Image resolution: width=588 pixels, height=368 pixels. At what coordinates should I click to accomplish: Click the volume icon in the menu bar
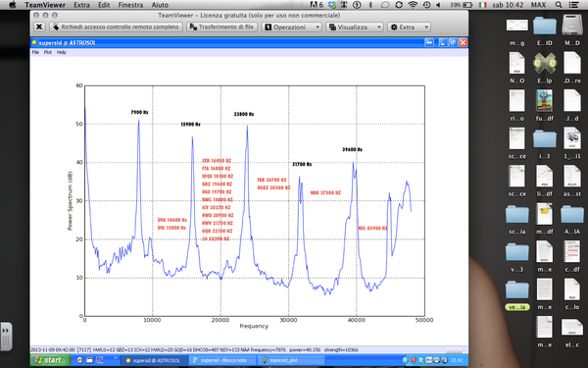pyautogui.click(x=438, y=5)
